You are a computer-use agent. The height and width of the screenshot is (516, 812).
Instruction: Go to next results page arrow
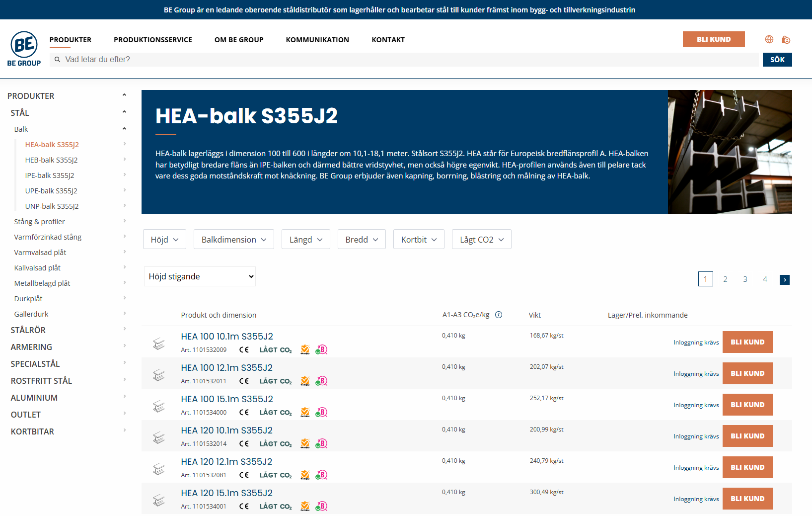[x=784, y=280]
